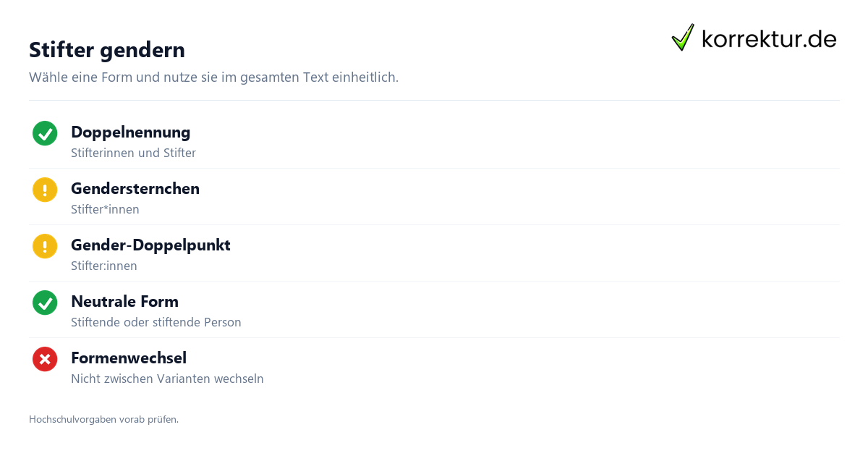The height and width of the screenshot is (456, 868).
Task: Click the example text 'Stifter*innen'
Action: tap(105, 209)
